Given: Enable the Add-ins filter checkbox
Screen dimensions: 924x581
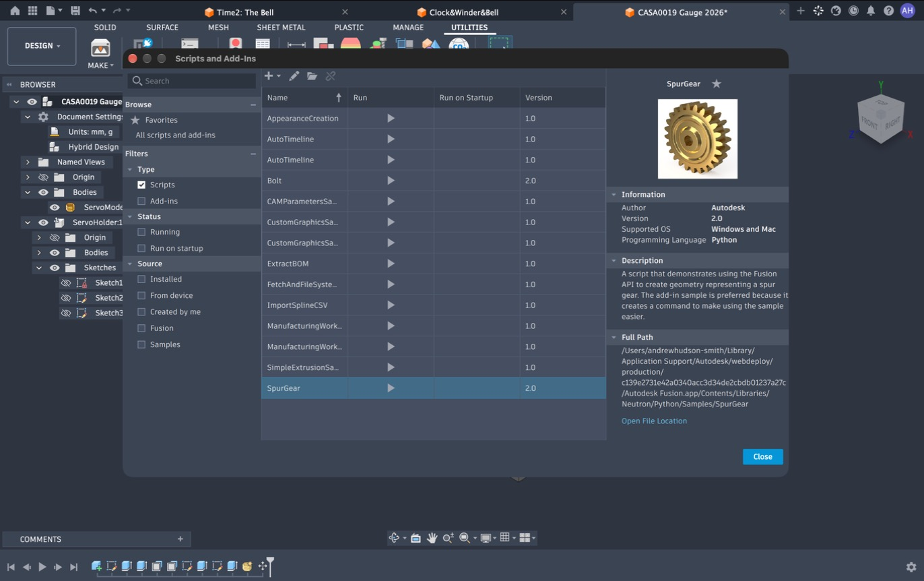Looking at the screenshot, I should click(x=141, y=201).
